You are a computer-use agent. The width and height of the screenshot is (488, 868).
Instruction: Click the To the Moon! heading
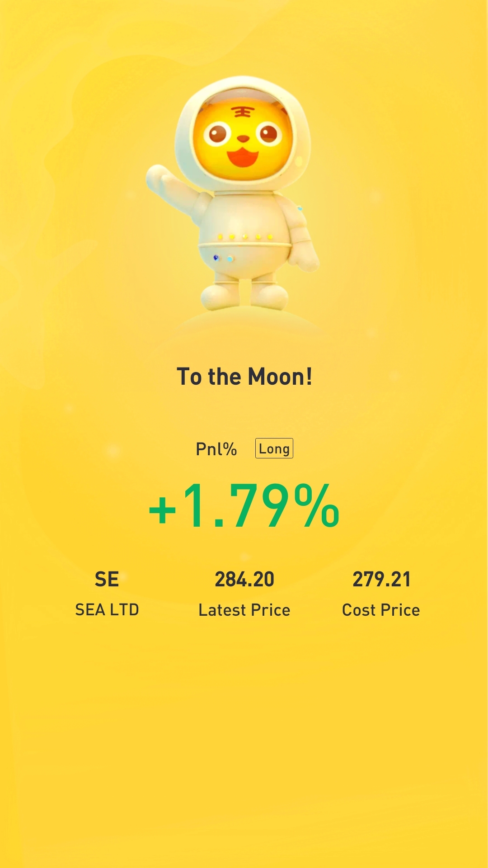(x=244, y=377)
